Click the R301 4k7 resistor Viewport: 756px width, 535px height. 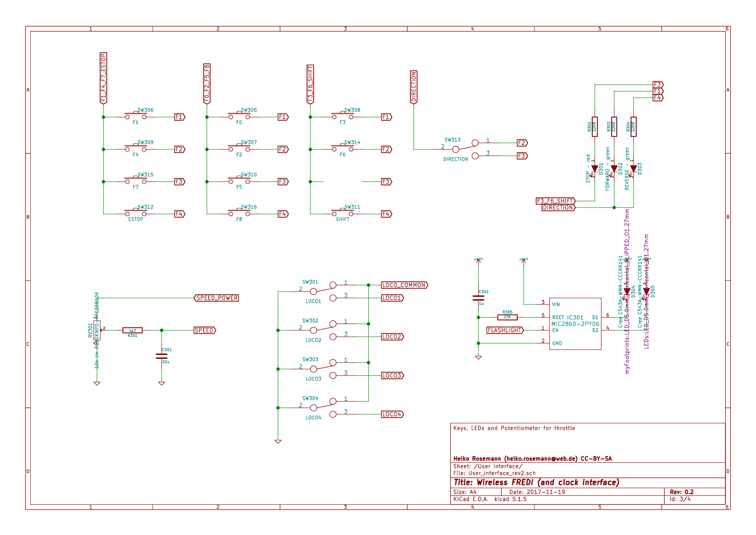[x=132, y=330]
